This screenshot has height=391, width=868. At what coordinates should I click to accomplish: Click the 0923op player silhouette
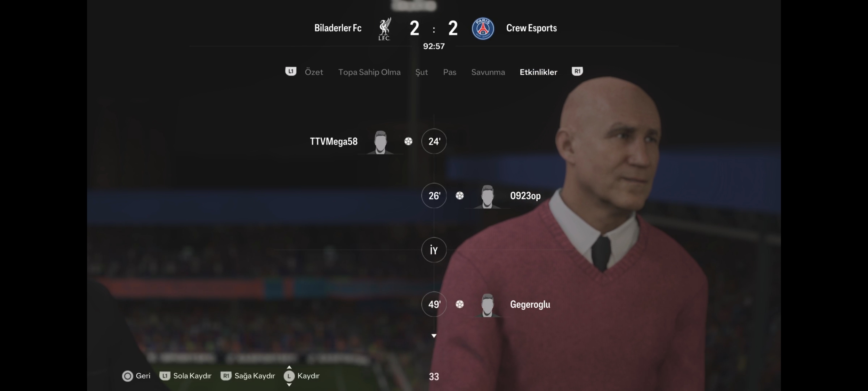point(487,196)
